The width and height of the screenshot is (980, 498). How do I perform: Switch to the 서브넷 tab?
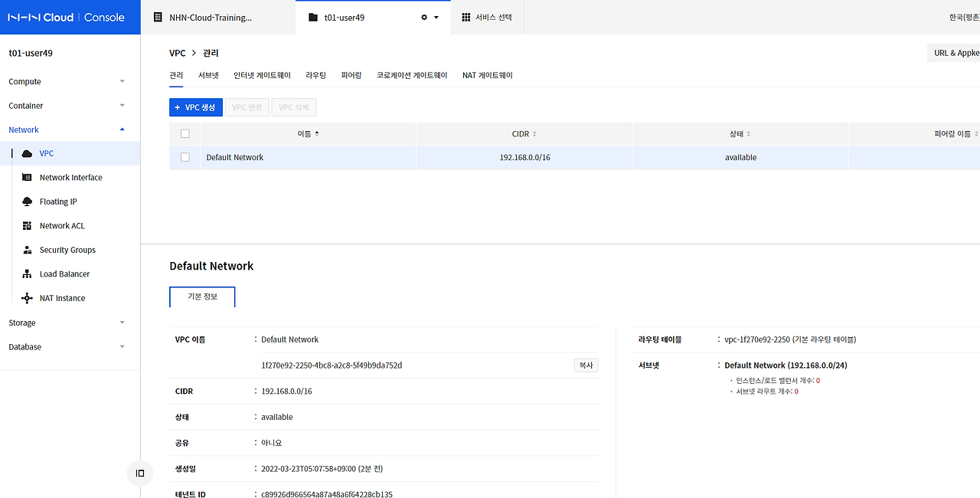[208, 75]
